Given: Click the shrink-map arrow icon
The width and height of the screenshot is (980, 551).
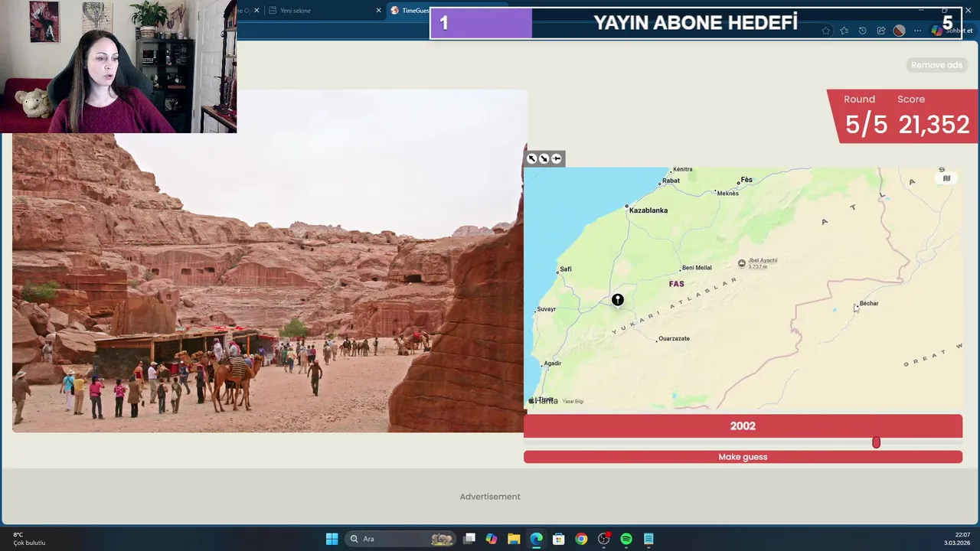Looking at the screenshot, I should [x=544, y=158].
